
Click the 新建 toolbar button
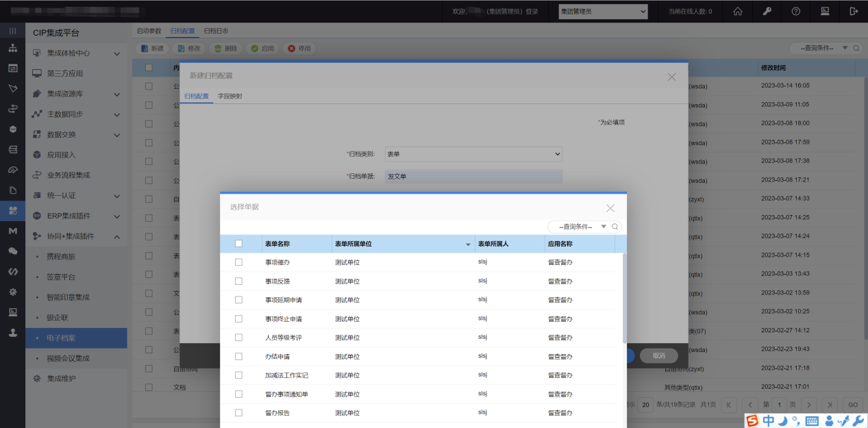coord(151,49)
